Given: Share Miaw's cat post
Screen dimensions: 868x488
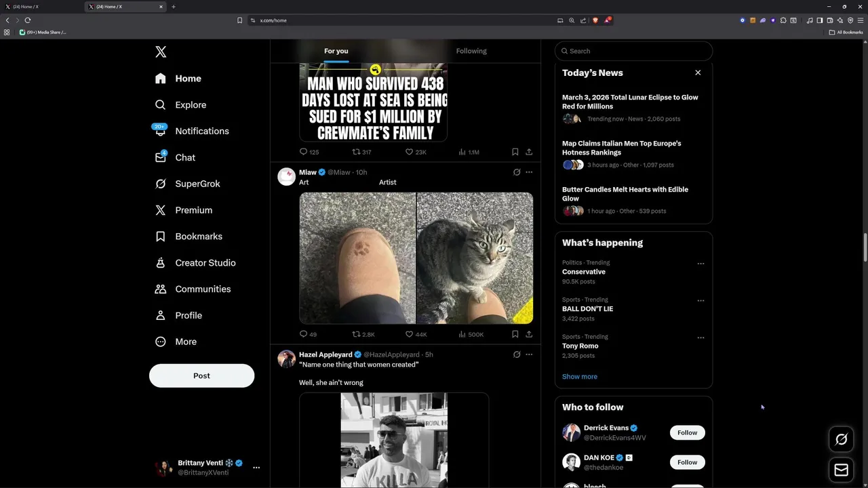Looking at the screenshot, I should [529, 334].
